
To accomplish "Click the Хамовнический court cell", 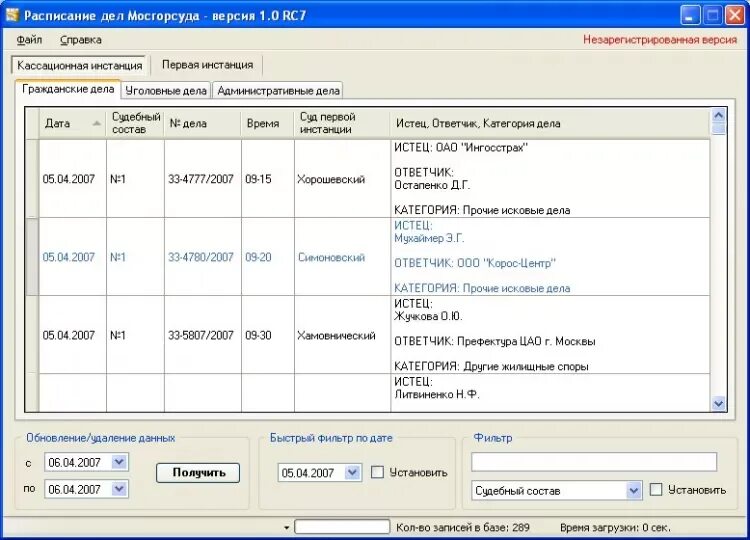I will pos(342,335).
